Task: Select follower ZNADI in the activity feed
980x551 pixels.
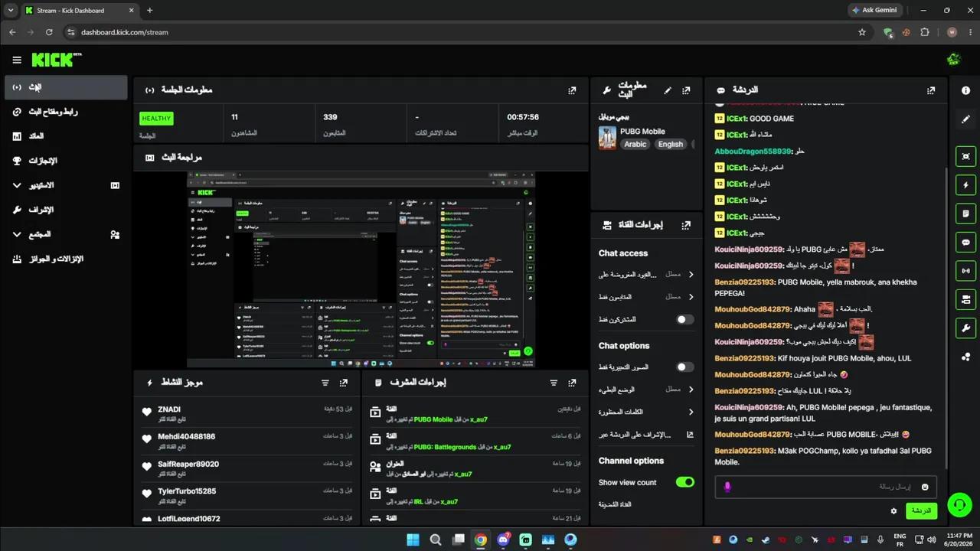Action: click(x=169, y=409)
